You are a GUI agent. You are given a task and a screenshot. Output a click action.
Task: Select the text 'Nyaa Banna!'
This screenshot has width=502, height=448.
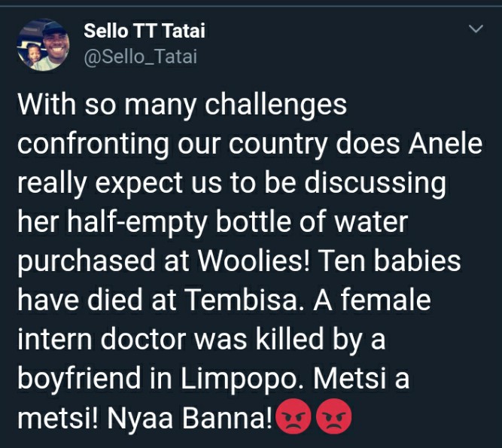click(190, 418)
